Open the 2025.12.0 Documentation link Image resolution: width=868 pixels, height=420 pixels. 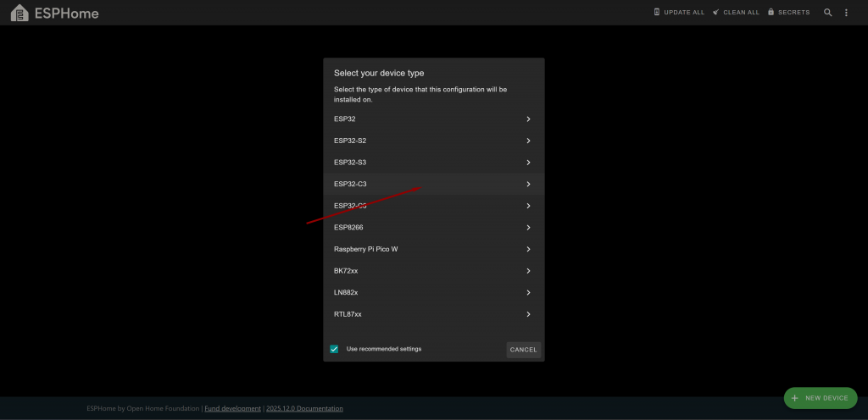coord(304,408)
